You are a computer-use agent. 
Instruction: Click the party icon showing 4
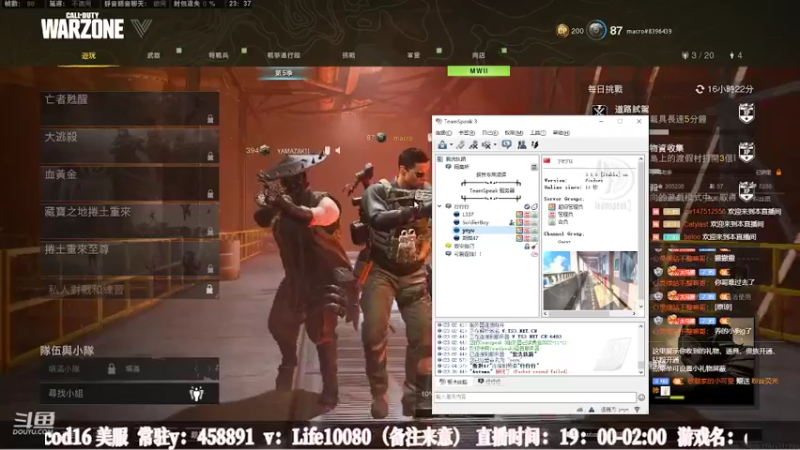tap(736, 55)
